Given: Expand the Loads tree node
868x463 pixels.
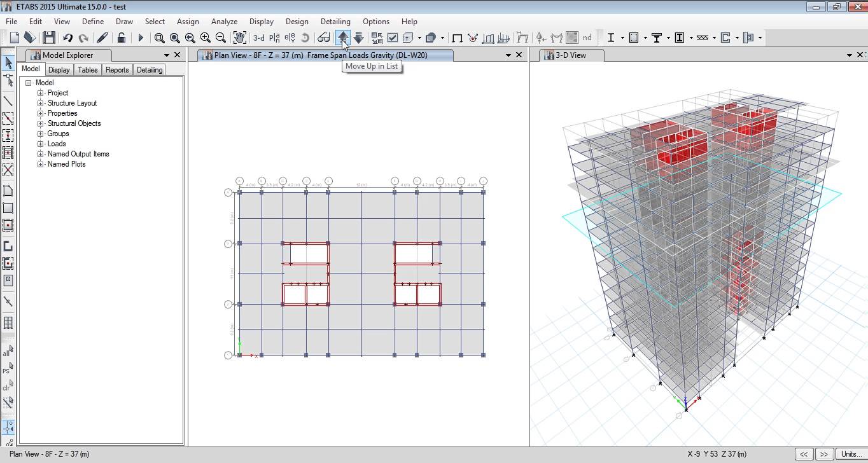Looking at the screenshot, I should click(41, 144).
